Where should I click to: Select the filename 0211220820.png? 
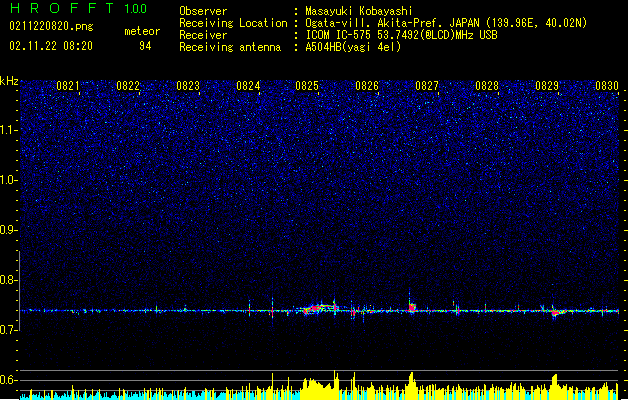pos(51,26)
